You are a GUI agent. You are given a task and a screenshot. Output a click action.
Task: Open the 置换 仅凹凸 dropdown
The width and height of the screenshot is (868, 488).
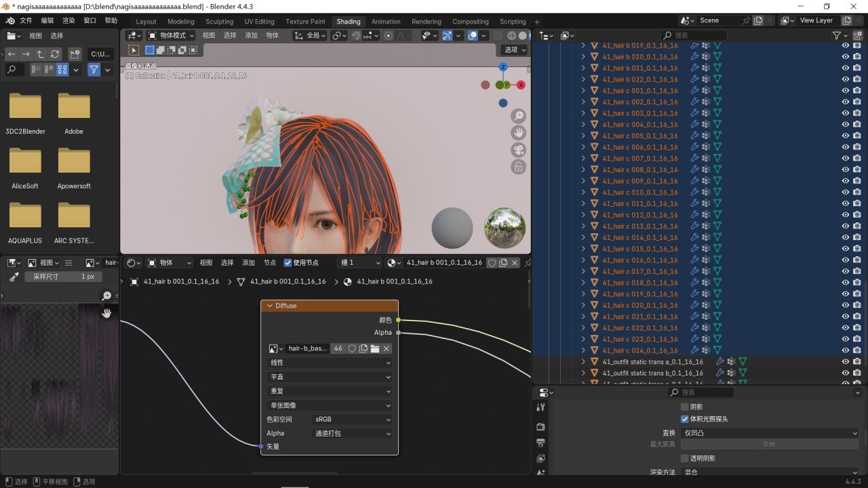tap(770, 433)
